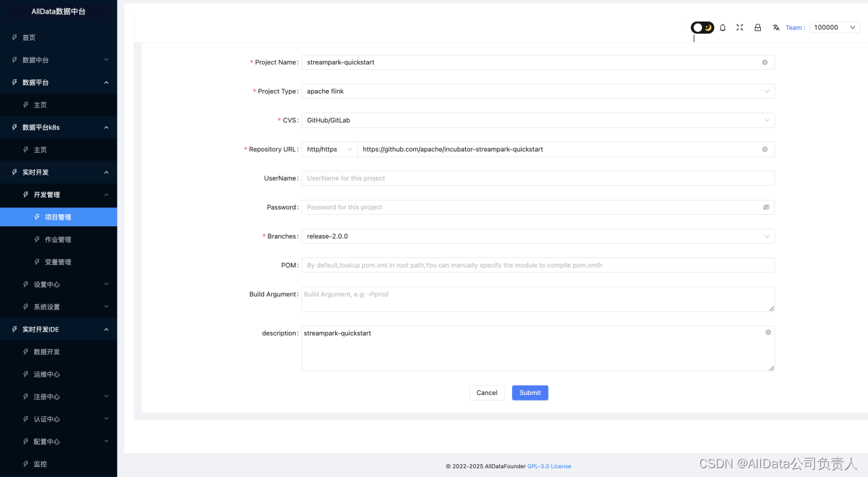Collapse the 实时开发 menu
This screenshot has width=868, height=477.
point(58,172)
